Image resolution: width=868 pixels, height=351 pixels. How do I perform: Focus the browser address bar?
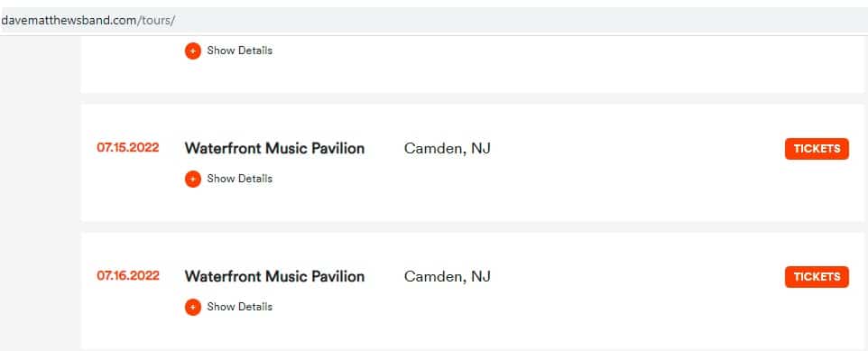(x=434, y=21)
